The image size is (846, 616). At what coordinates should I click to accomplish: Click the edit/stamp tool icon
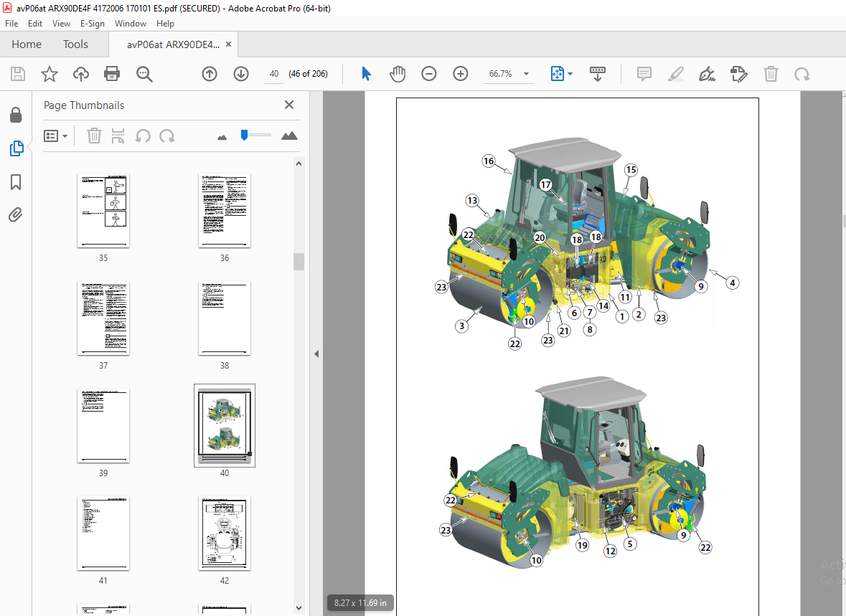coord(738,74)
